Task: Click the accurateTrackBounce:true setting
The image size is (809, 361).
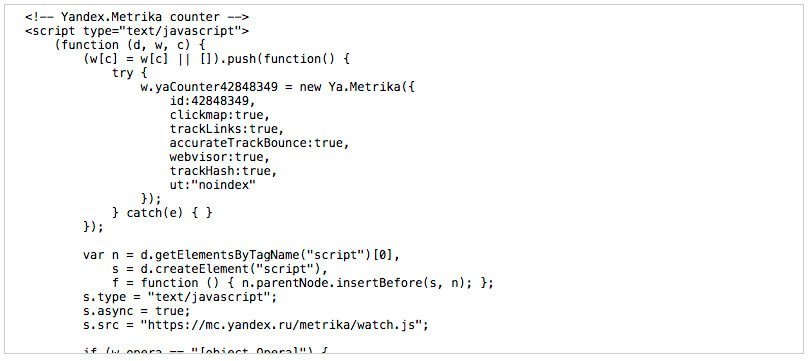Action: click(260, 142)
